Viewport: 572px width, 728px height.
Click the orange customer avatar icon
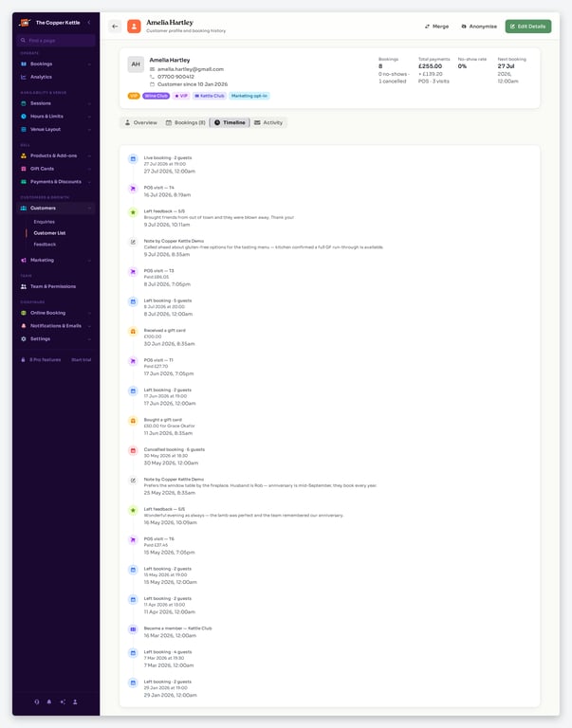tap(134, 27)
